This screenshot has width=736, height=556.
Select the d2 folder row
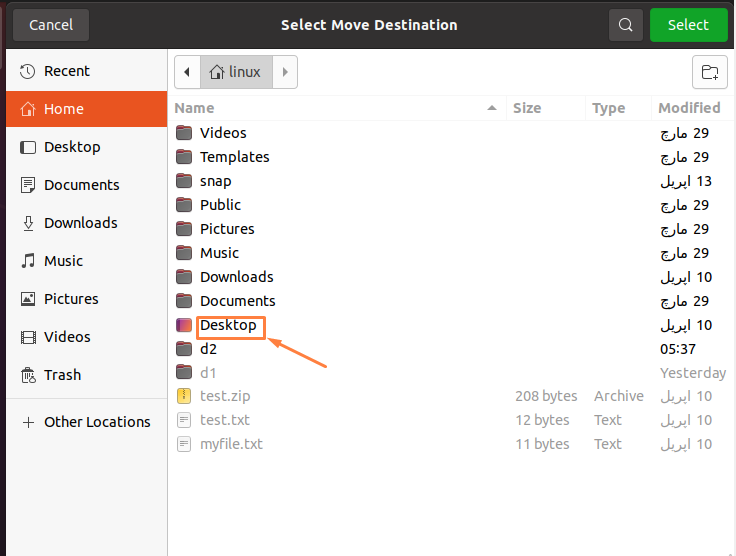(451, 349)
